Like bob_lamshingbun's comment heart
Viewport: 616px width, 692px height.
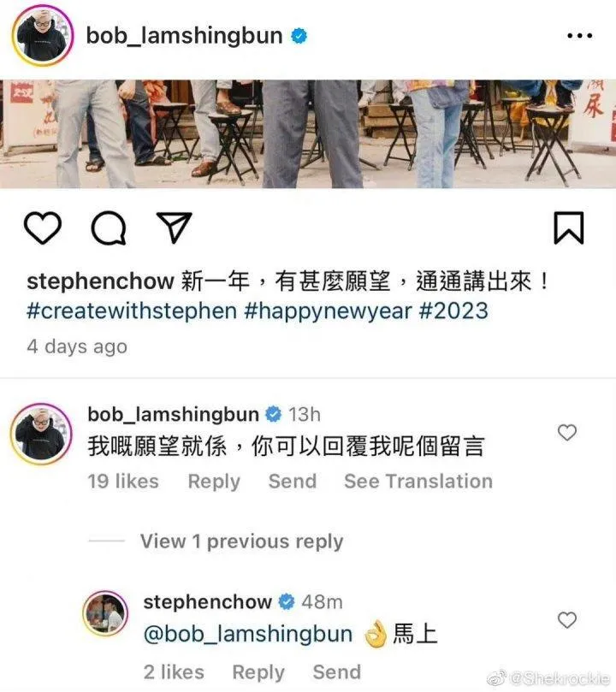567,433
